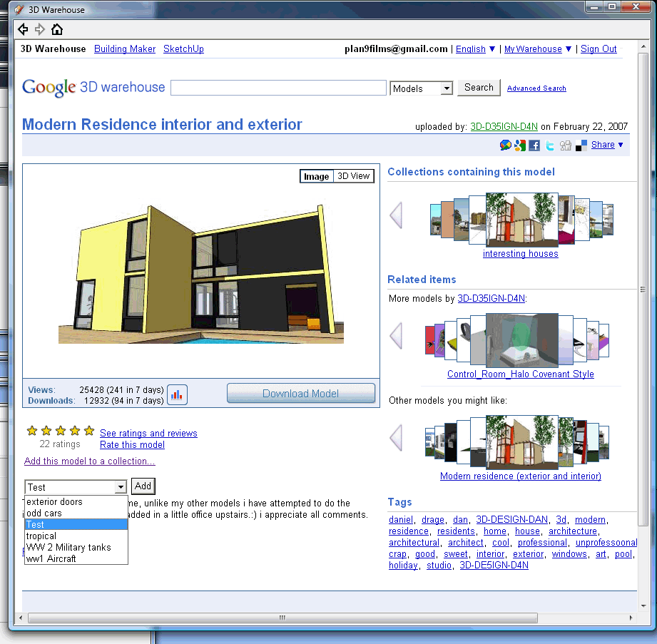
Task: Click the Digg sharing icon
Action: (x=565, y=145)
